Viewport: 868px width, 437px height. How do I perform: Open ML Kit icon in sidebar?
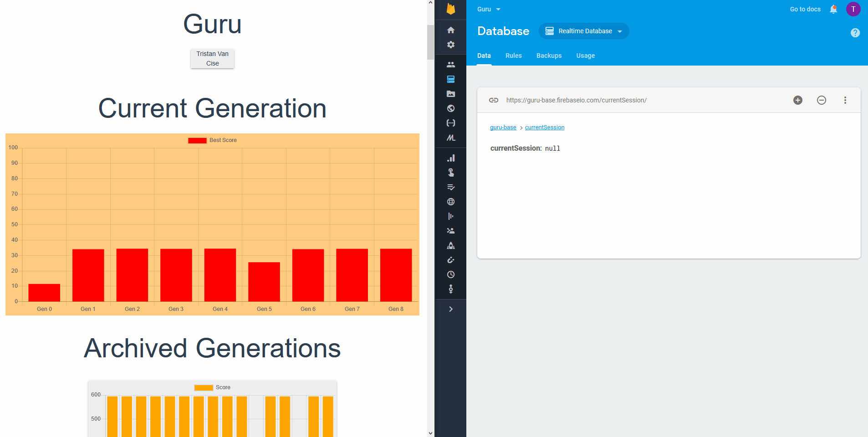coord(451,137)
